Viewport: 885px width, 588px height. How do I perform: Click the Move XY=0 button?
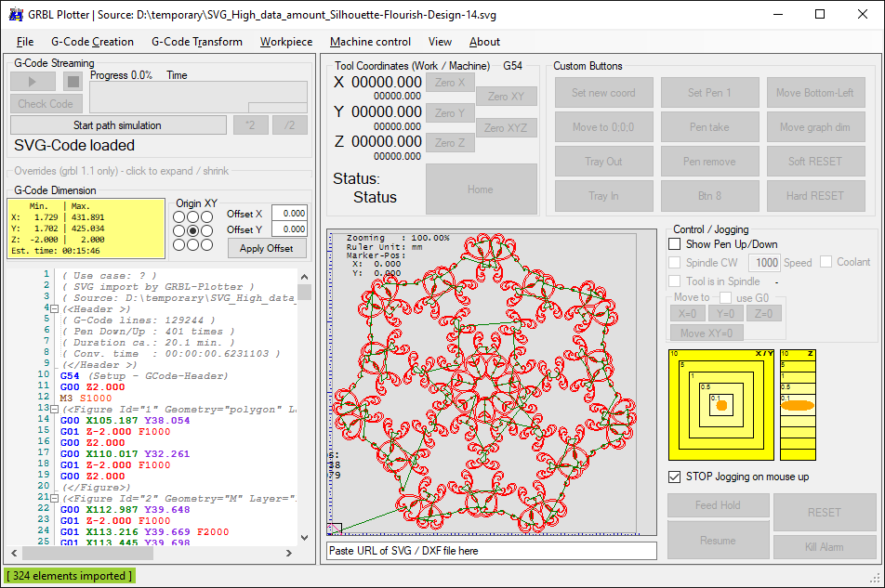[x=707, y=333]
